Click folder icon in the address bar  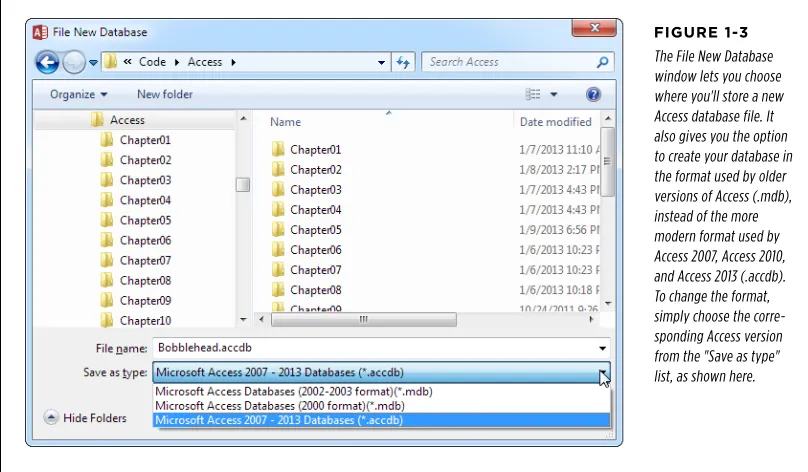point(110,62)
